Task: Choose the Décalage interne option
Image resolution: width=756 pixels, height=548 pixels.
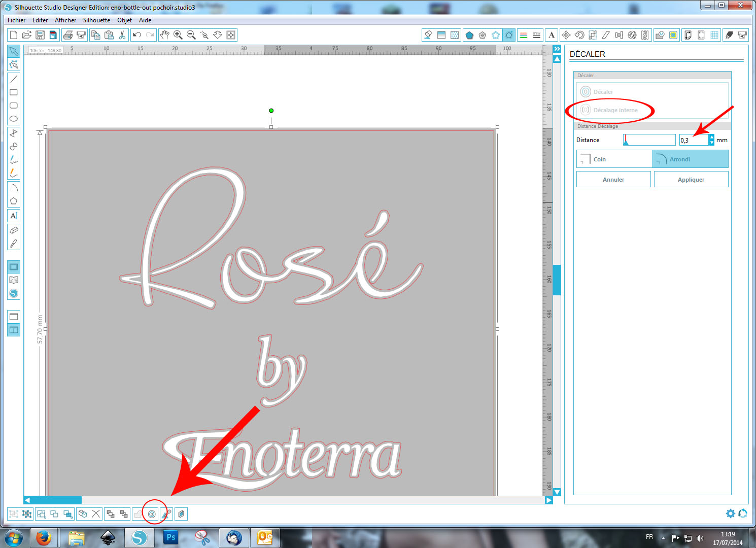Action: click(x=609, y=110)
